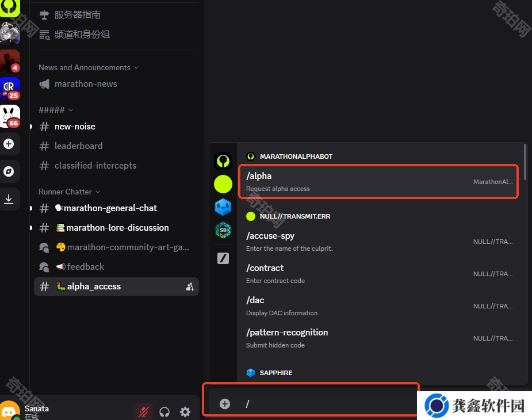Open the leaderboard channel

coord(116,146)
